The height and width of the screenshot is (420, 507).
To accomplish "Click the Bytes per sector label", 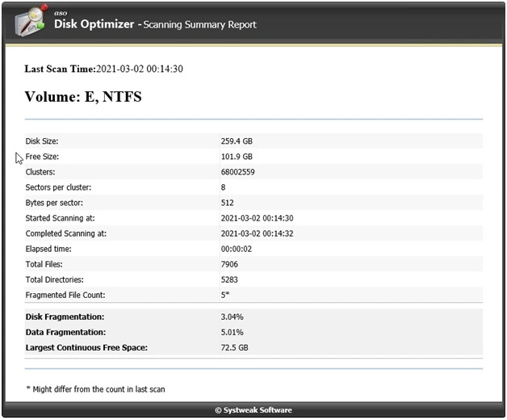I will pos(54,203).
